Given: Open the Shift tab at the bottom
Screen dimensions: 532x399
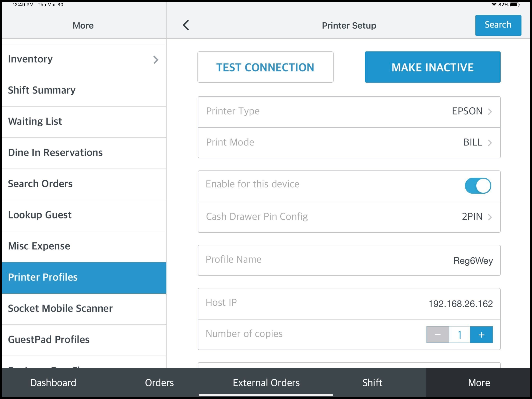Looking at the screenshot, I should [372, 383].
